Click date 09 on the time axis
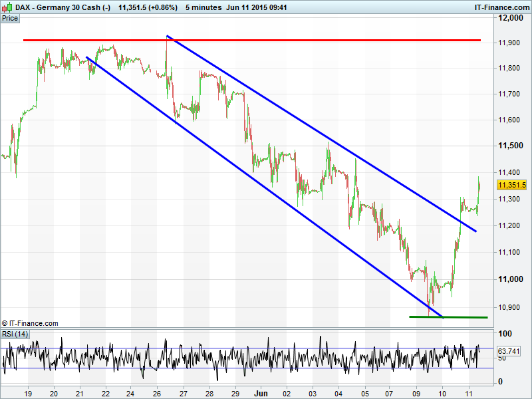The image size is (532, 399). (x=416, y=393)
